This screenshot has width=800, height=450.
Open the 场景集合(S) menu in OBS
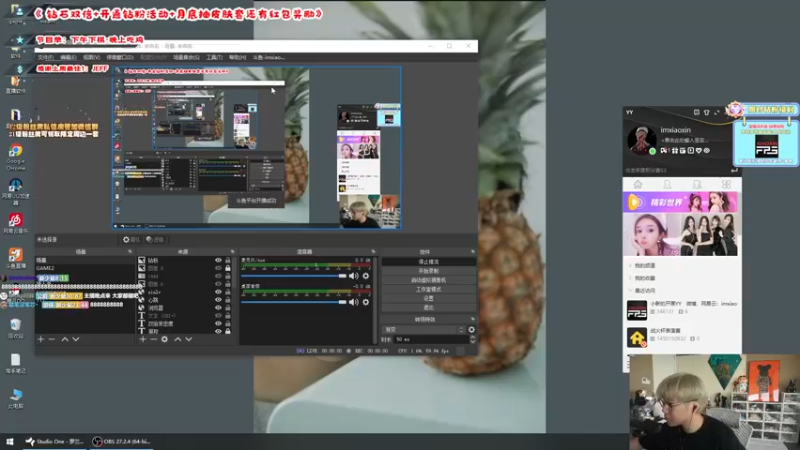click(x=186, y=57)
